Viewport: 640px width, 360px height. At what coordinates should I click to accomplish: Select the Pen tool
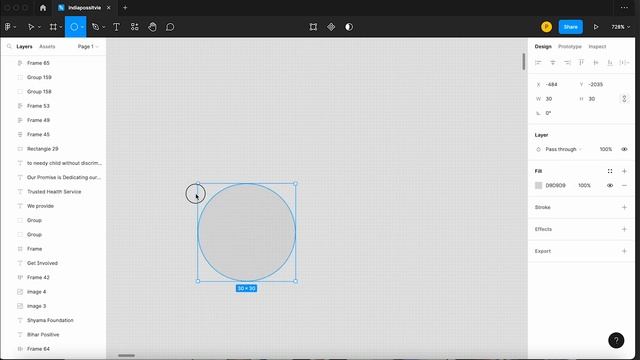click(96, 27)
